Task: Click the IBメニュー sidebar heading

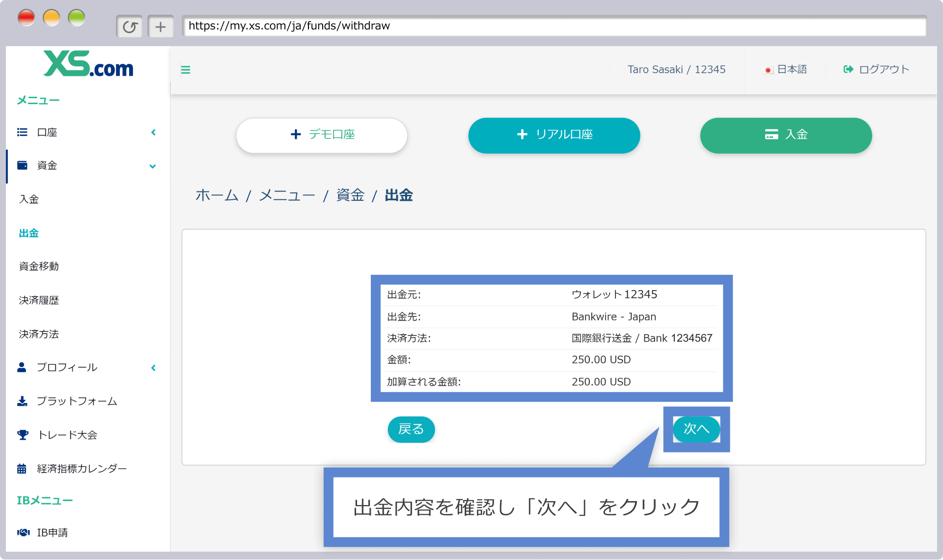Action: pyautogui.click(x=45, y=501)
